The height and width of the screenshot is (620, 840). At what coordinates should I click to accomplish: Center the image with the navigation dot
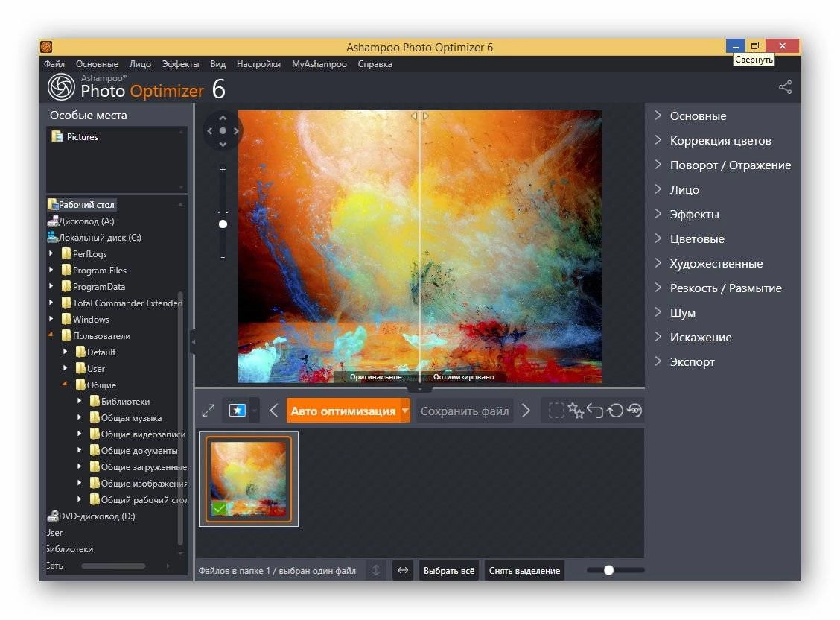223,130
